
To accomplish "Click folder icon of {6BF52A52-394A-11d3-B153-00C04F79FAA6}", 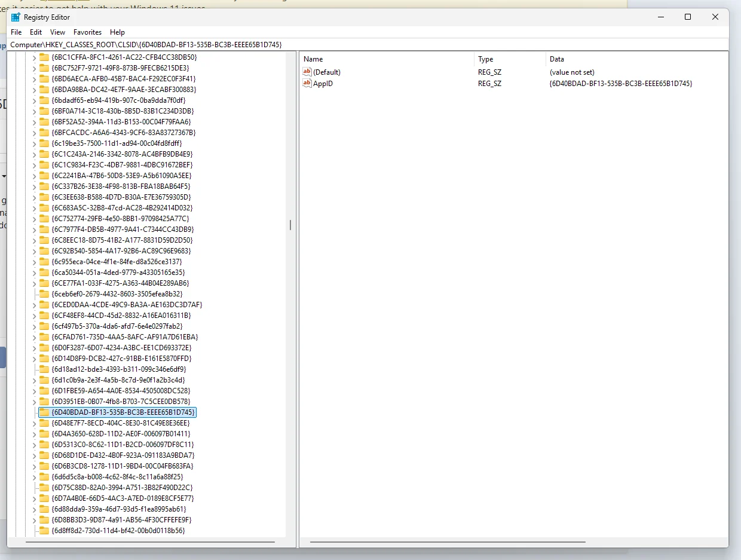I will 44,122.
